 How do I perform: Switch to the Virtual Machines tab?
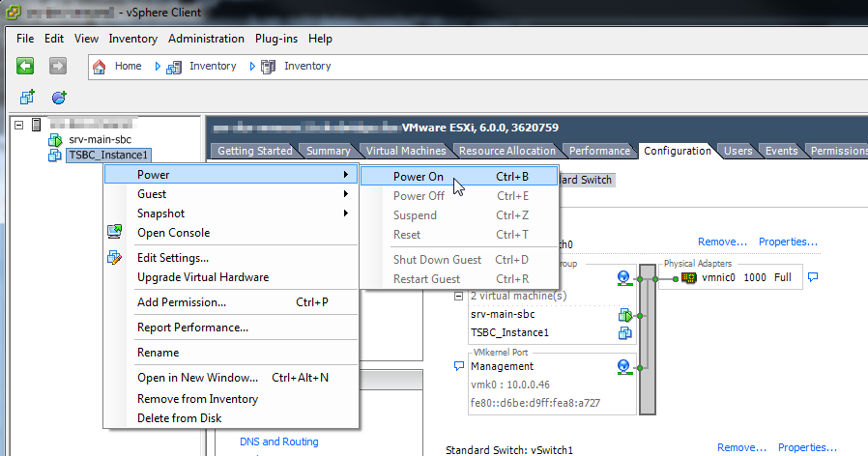tap(406, 151)
